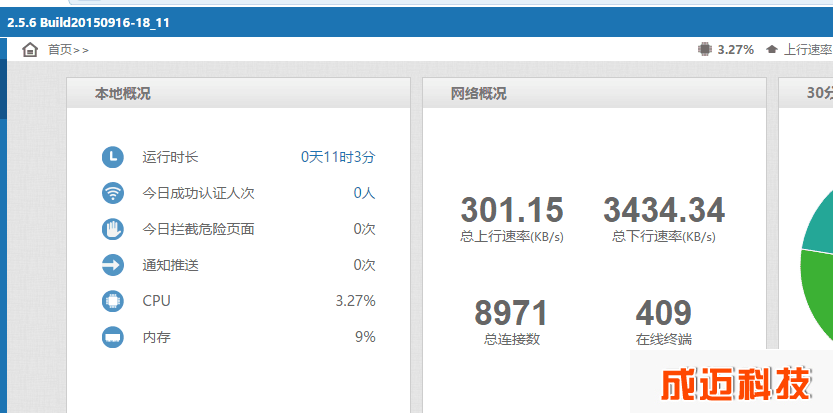833x413 pixels.
Task: Click the 3.27% value in CPU row
Action: [355, 301]
